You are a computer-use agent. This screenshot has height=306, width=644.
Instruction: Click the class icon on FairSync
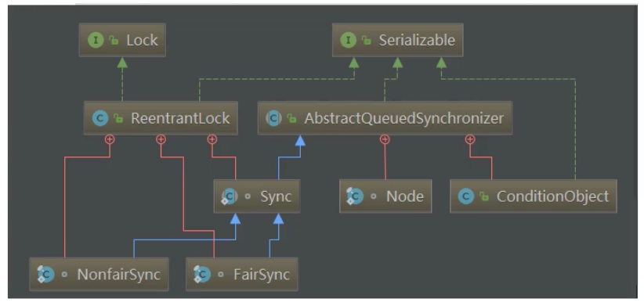tap(201, 275)
